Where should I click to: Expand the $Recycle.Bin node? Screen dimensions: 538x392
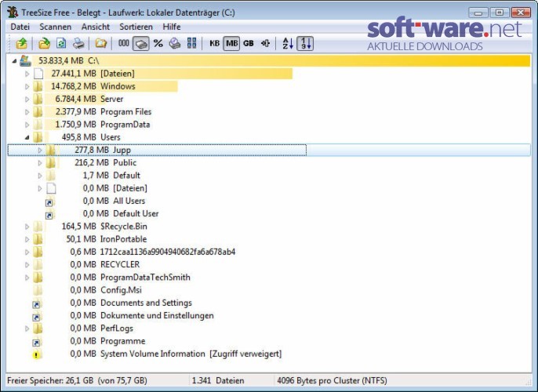[27, 227]
